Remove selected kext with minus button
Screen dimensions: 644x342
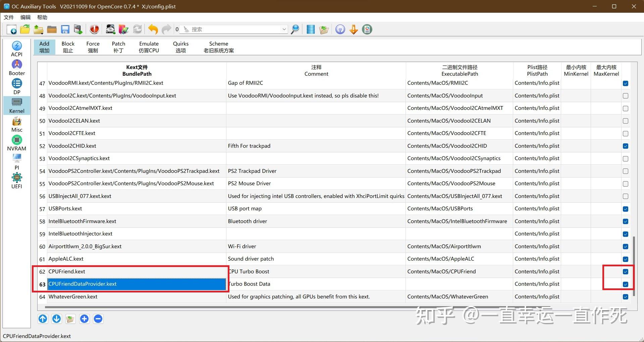click(x=98, y=319)
